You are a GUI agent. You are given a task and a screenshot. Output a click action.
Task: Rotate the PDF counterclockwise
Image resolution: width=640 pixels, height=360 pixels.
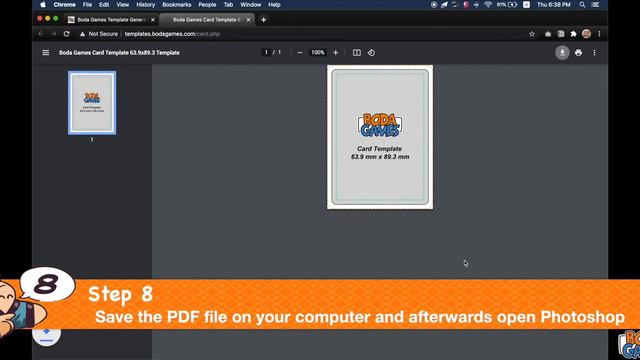coord(371,53)
